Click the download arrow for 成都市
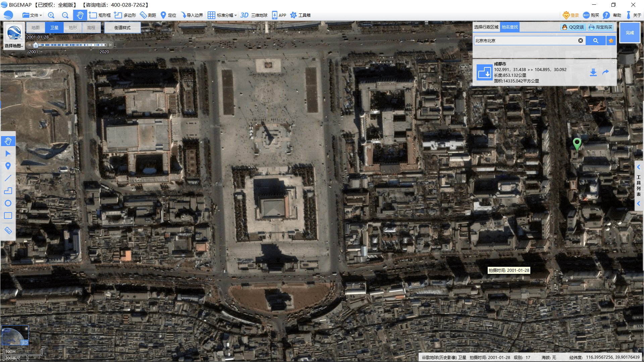 pos(593,72)
